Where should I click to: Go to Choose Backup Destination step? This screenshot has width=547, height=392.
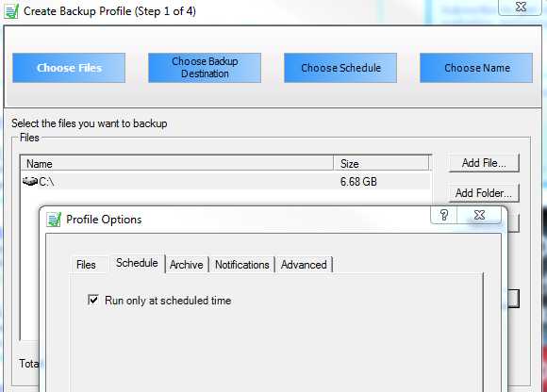tap(205, 68)
